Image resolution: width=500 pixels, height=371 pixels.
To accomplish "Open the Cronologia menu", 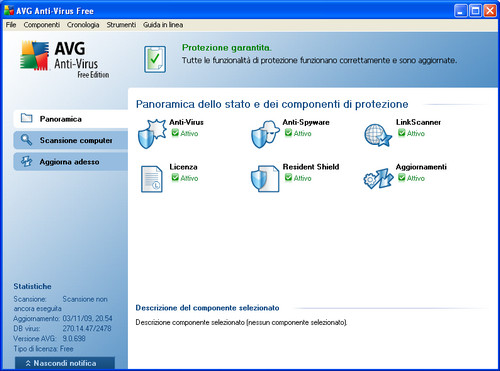I will (x=83, y=25).
